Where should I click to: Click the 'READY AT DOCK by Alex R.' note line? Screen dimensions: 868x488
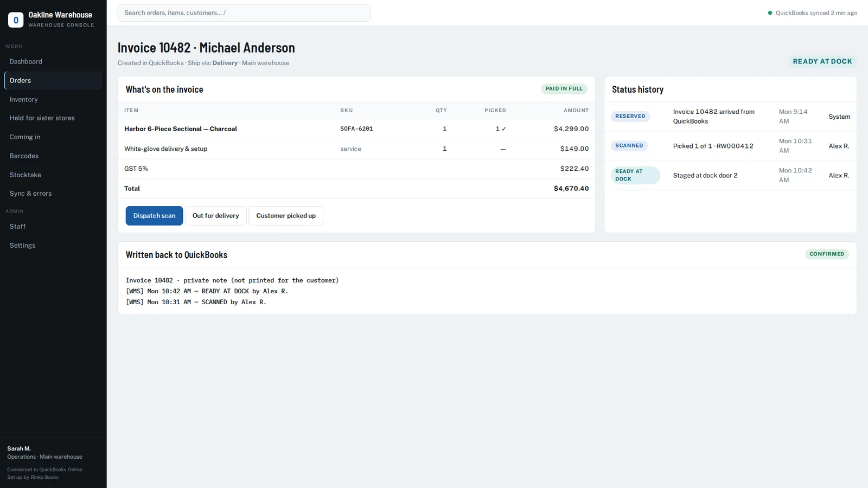(207, 291)
